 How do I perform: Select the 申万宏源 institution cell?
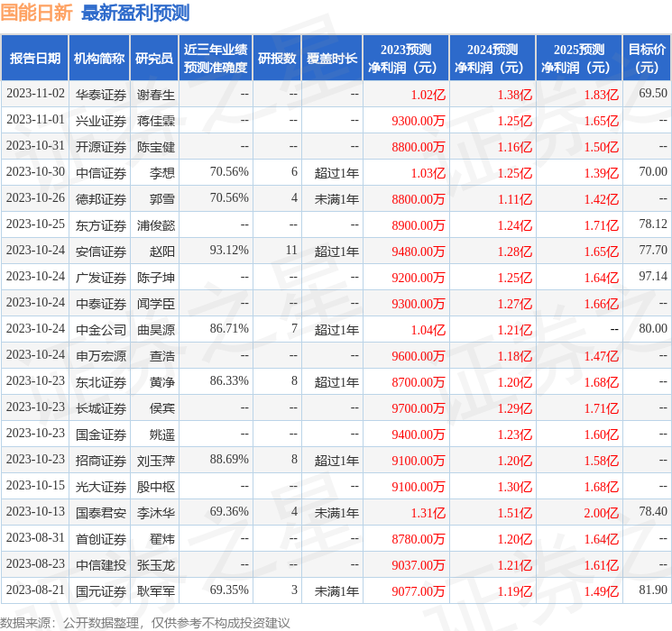coord(101,356)
